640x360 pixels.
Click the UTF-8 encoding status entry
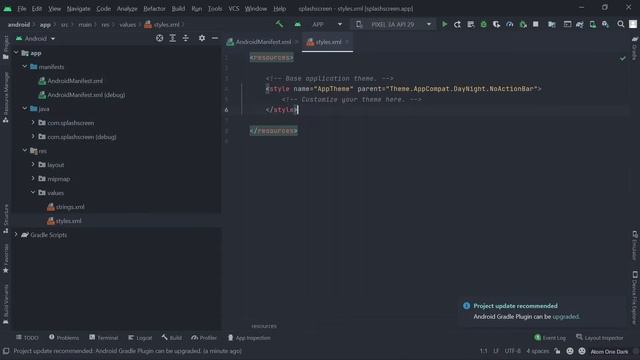[x=513, y=351]
